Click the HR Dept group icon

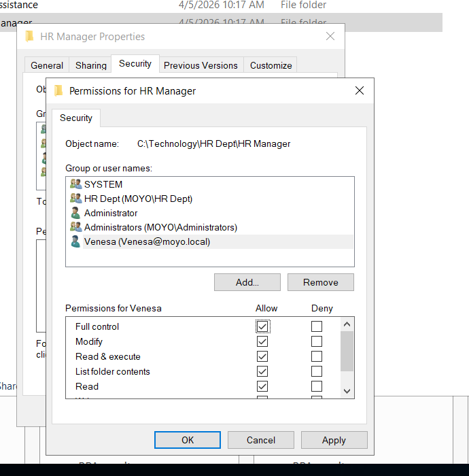coord(75,199)
